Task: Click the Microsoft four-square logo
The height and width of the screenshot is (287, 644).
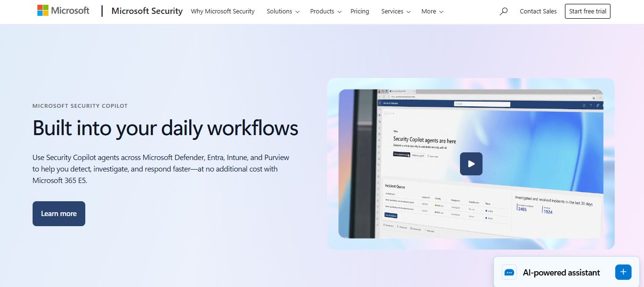Action: [x=43, y=11]
